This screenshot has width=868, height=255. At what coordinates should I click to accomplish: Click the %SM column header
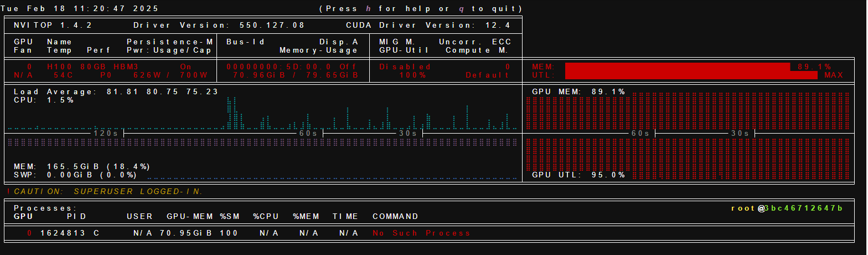(229, 217)
